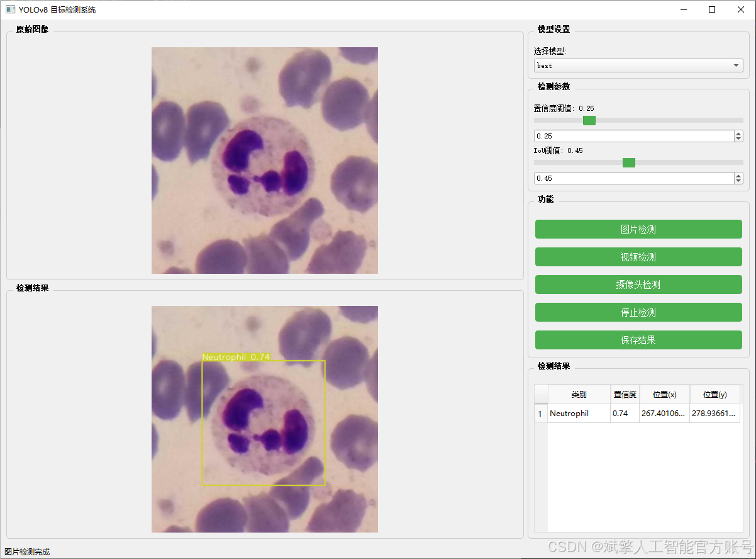Select the Neutrophil cell in results table
Screen dimensions: 756x559
pos(579,414)
